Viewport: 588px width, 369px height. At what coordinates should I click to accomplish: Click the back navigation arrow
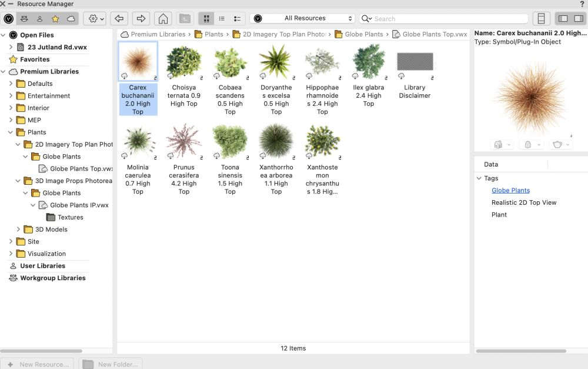tap(119, 19)
